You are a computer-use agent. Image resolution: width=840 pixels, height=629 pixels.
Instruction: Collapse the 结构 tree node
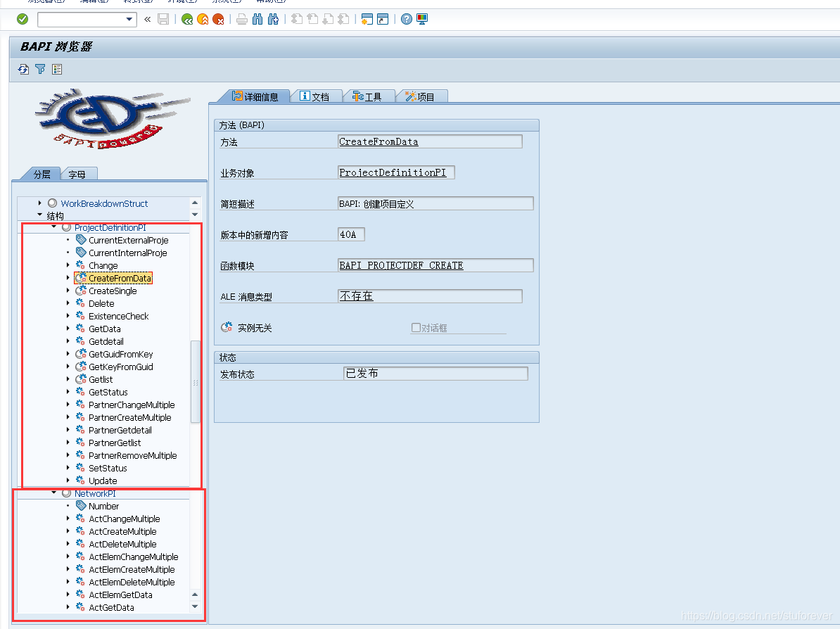39,215
